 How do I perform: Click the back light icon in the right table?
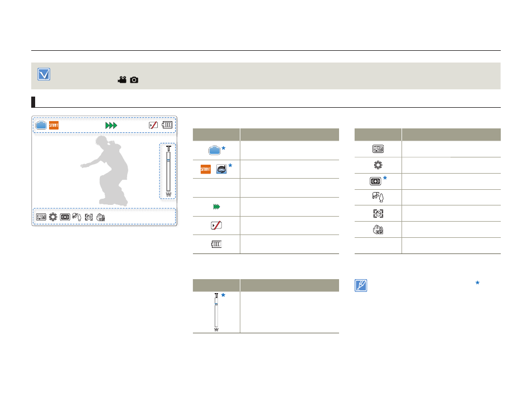376,181
